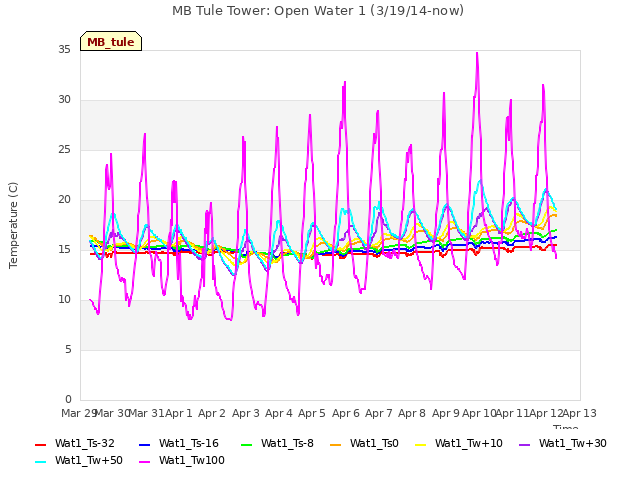Click the Mar 29 x-axis tick label
Image resolution: width=640 pixels, height=480 pixels.
[x=78, y=413]
